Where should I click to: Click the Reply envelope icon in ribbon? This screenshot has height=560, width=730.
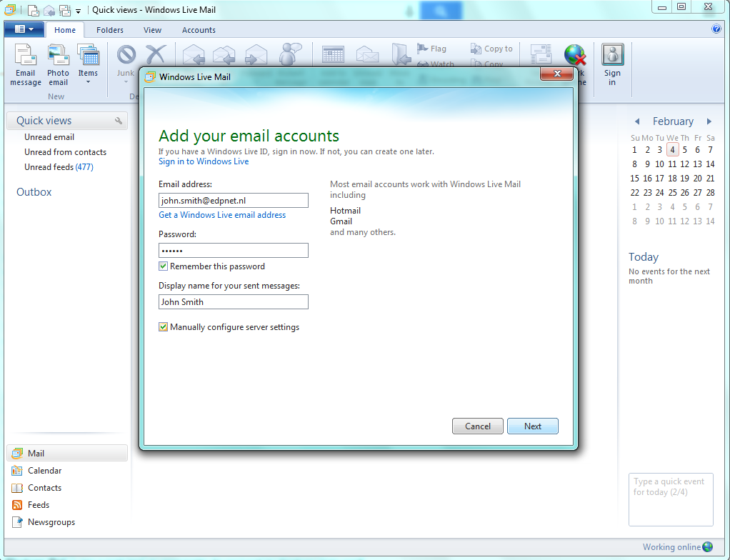click(x=194, y=55)
